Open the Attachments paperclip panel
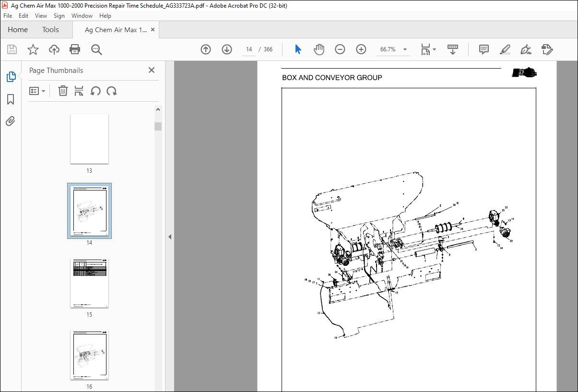578x392 pixels. click(11, 121)
